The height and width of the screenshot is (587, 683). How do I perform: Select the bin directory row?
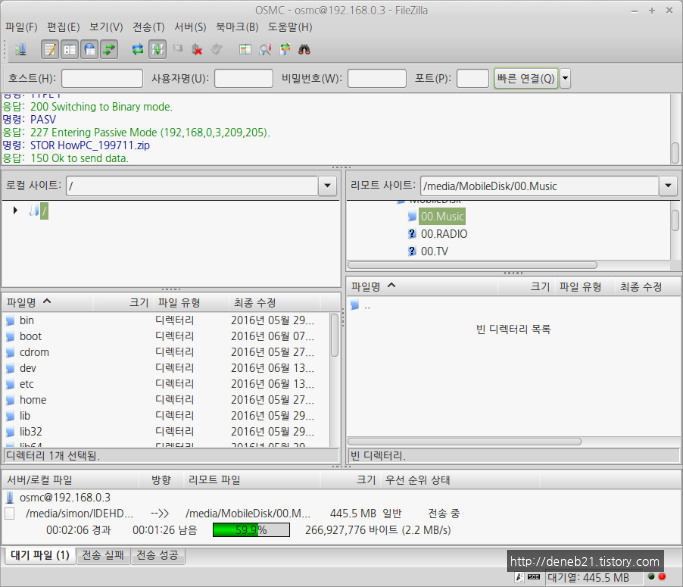point(166,320)
